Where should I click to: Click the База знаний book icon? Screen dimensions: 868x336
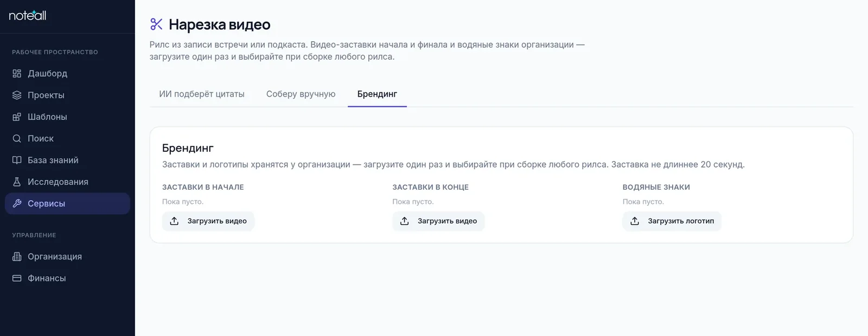[x=17, y=160]
